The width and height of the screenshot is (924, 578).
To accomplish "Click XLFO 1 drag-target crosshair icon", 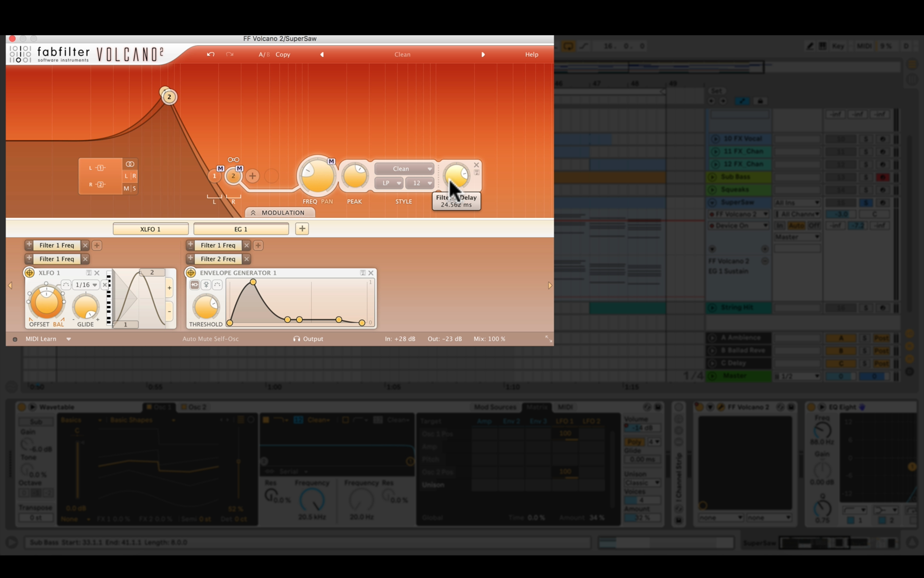I will [29, 272].
